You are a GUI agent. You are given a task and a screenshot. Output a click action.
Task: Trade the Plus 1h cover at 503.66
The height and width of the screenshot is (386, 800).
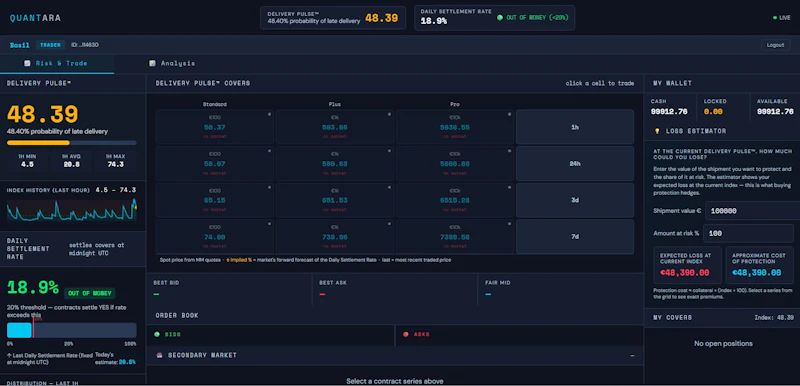click(x=335, y=127)
